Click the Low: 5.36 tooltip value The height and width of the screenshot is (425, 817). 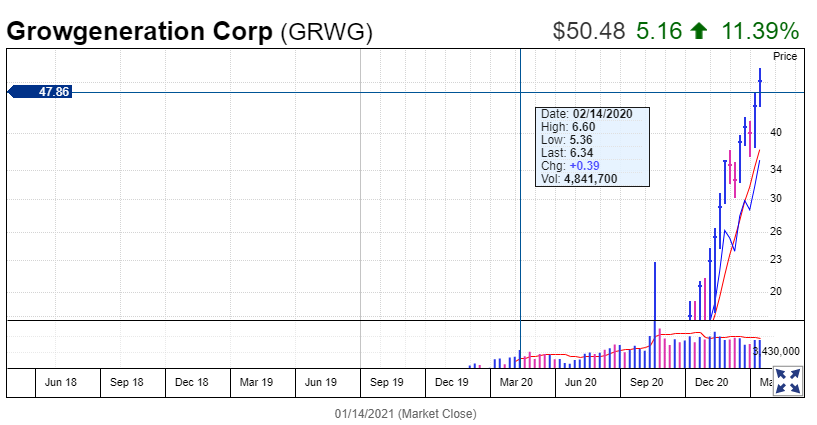click(566, 140)
